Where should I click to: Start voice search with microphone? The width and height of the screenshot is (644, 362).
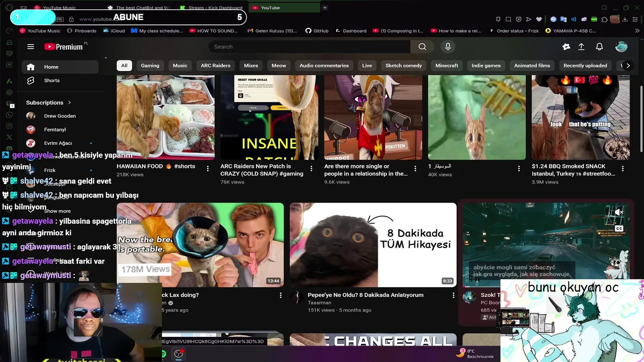[448, 47]
